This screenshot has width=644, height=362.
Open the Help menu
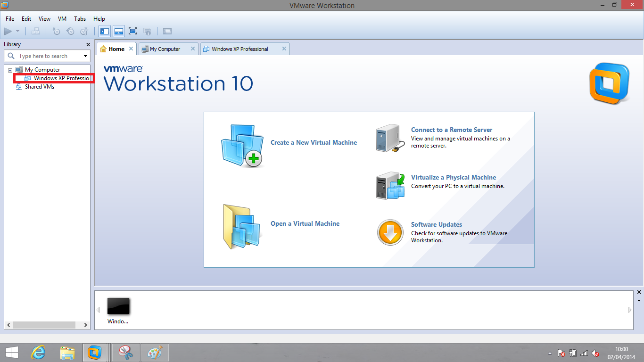tap(99, 19)
